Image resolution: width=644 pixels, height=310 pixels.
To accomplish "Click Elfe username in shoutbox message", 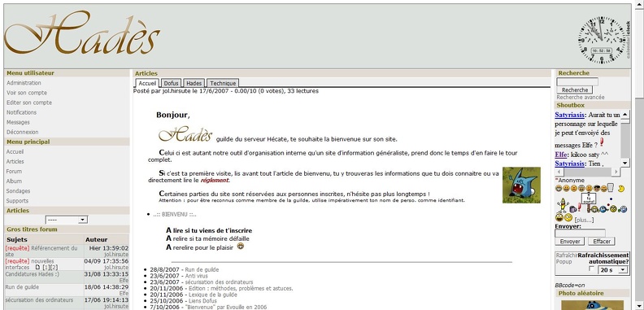I will [560, 155].
